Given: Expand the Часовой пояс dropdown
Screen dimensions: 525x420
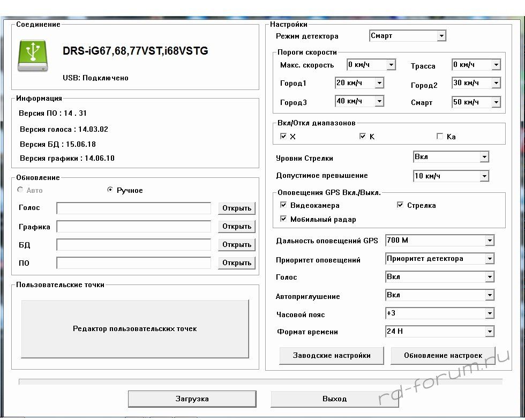Looking at the screenshot, I should (489, 313).
